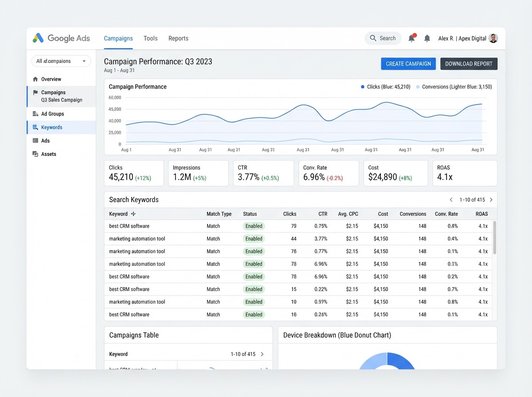Click the Impressions 1.2M metric card
532x397 pixels.
point(198,173)
